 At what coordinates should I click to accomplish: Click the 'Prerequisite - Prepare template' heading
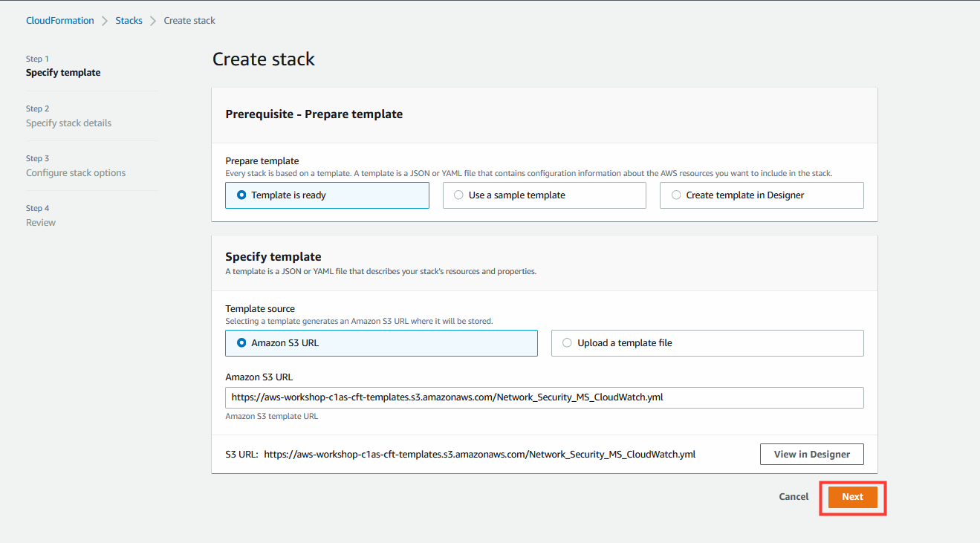click(x=314, y=114)
